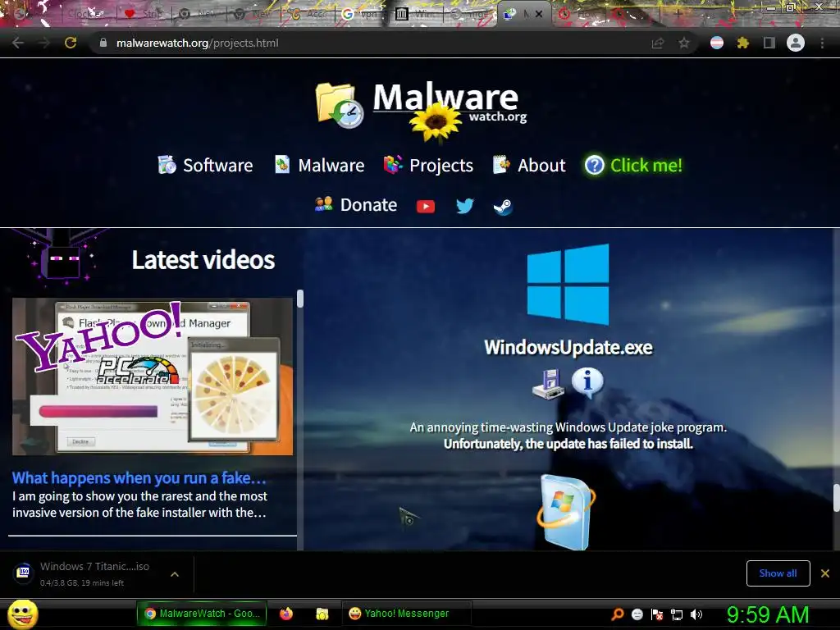The image size is (840, 630).
Task: Click the grey smiley tray icon
Action: 637,614
